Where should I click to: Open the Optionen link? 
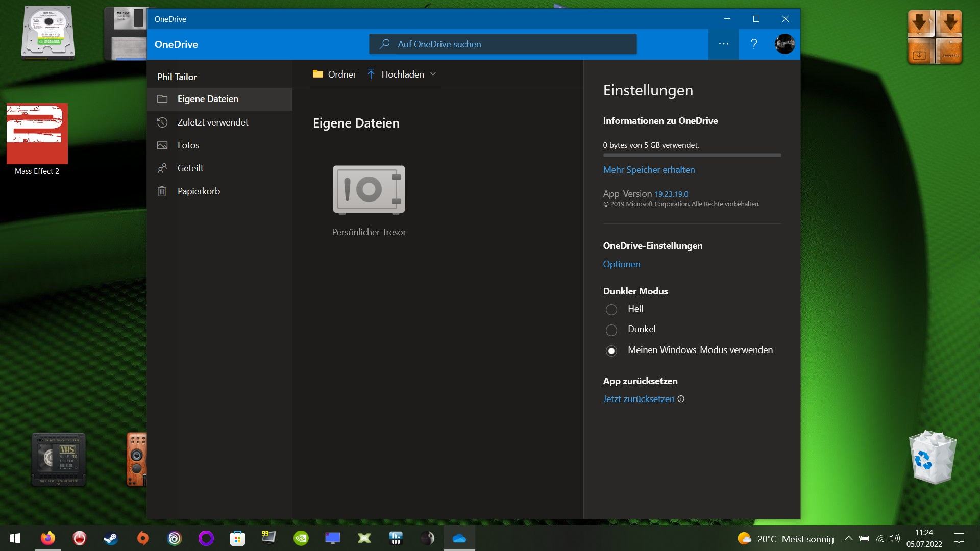pyautogui.click(x=621, y=264)
